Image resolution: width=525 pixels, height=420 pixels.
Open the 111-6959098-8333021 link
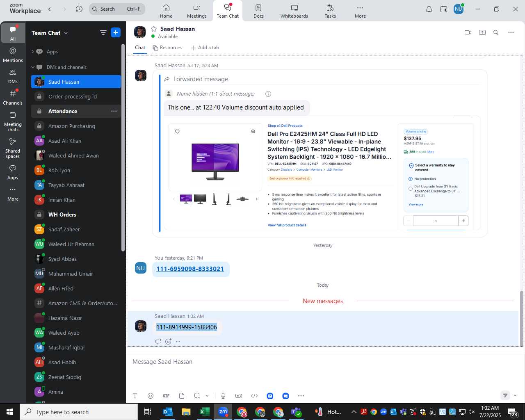(x=190, y=269)
